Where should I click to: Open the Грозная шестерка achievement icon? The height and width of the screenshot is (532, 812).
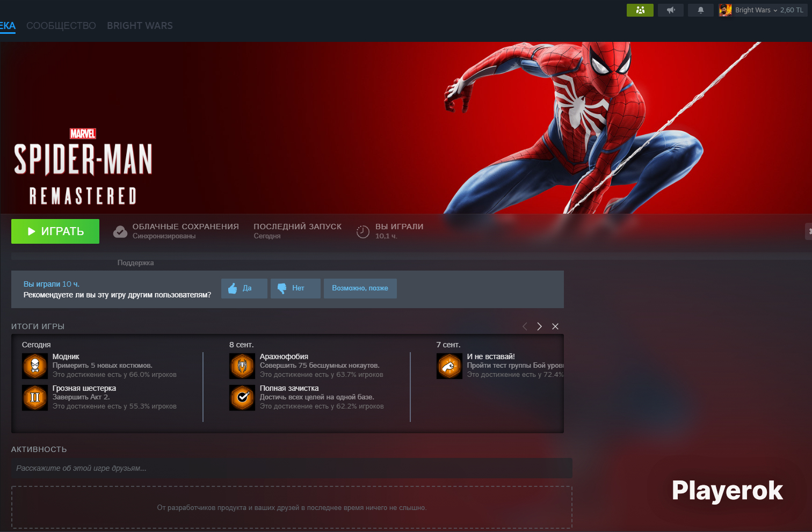tap(35, 397)
